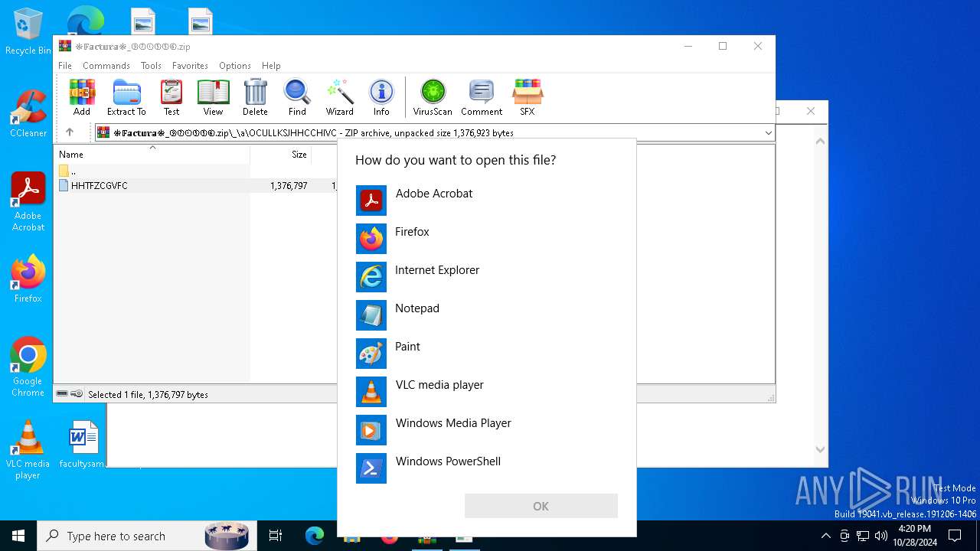Sort files by the Size column header
This screenshot has height=551, width=980.
point(281,155)
